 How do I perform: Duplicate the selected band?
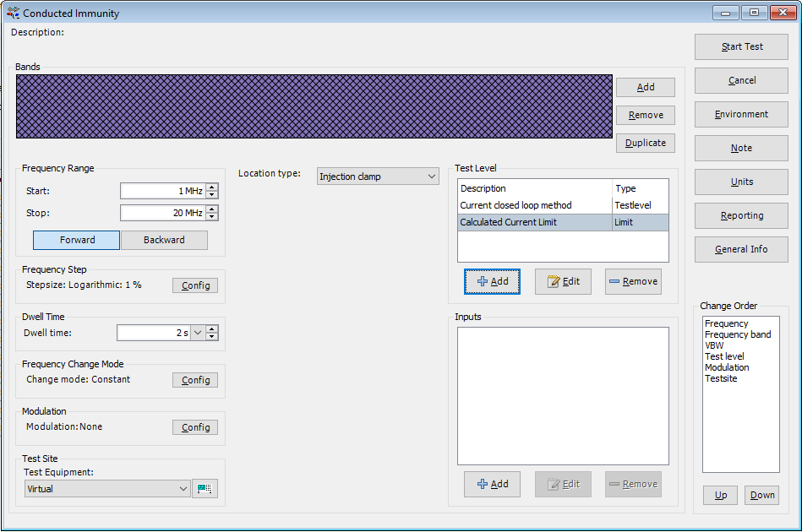click(x=645, y=143)
